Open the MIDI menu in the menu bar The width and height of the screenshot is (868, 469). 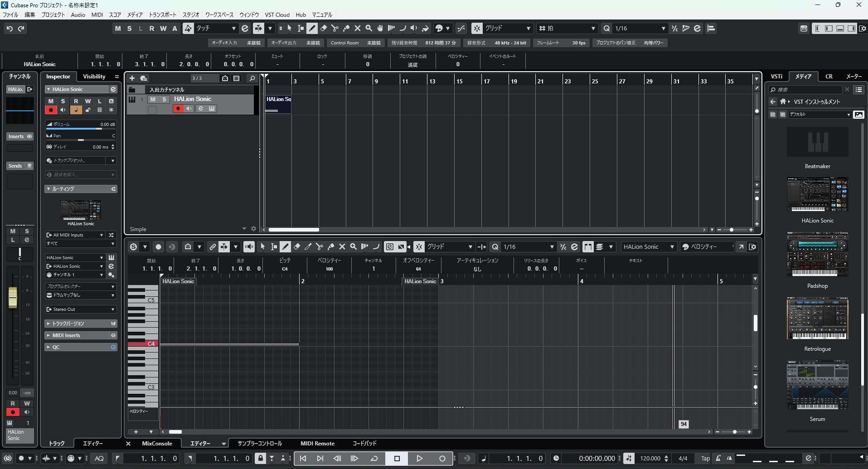(97, 15)
